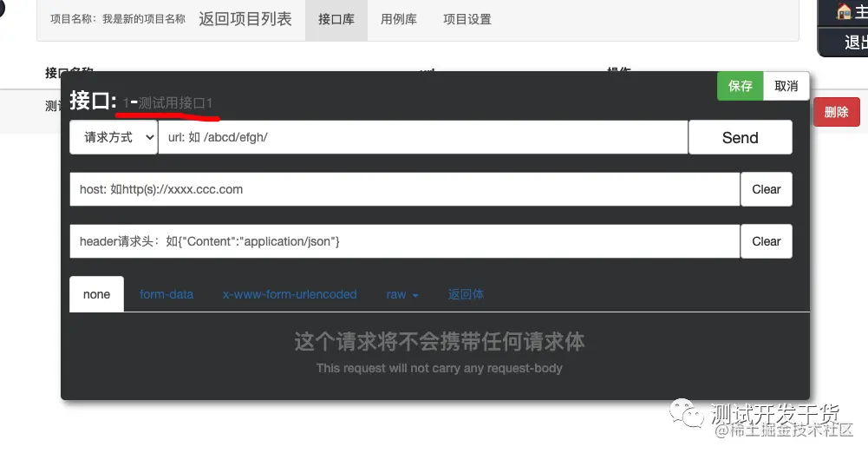The height and width of the screenshot is (453, 868).
Task: Open the 返回体 tab
Action: (x=466, y=294)
